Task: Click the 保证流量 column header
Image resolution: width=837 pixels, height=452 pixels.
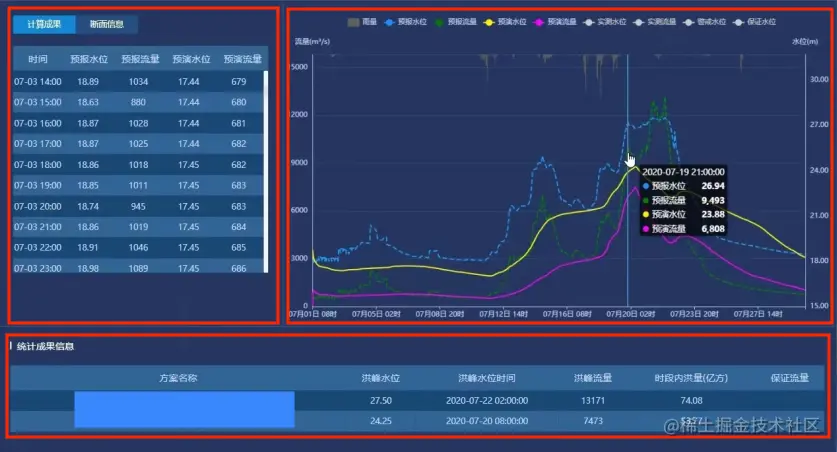Action: pos(789,378)
